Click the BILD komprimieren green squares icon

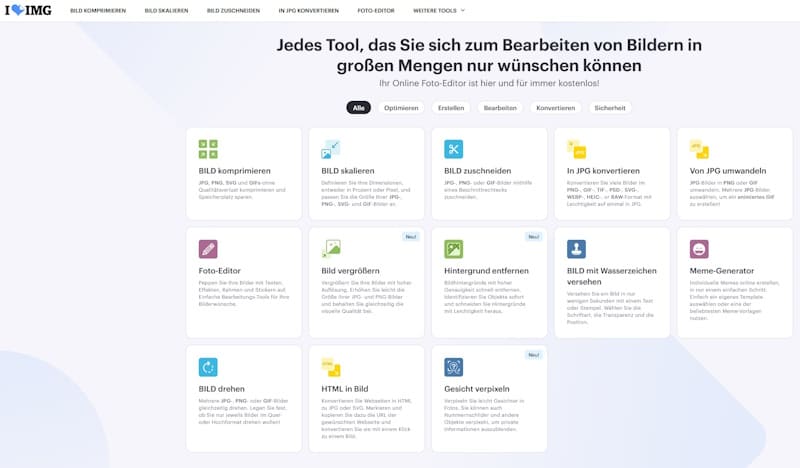(x=208, y=149)
